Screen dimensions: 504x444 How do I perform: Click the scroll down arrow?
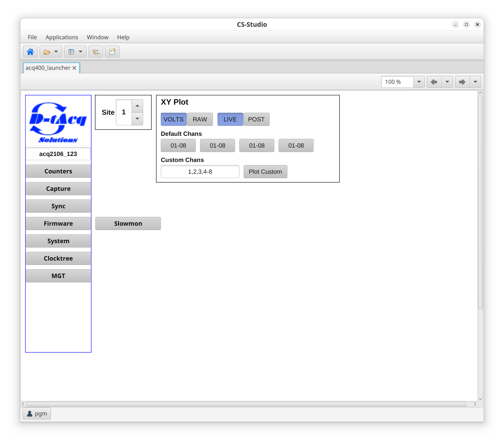(x=481, y=399)
